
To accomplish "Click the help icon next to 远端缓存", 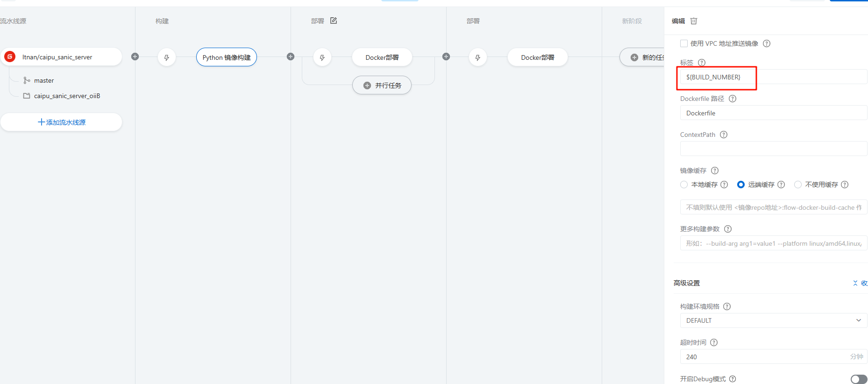I will pos(781,185).
